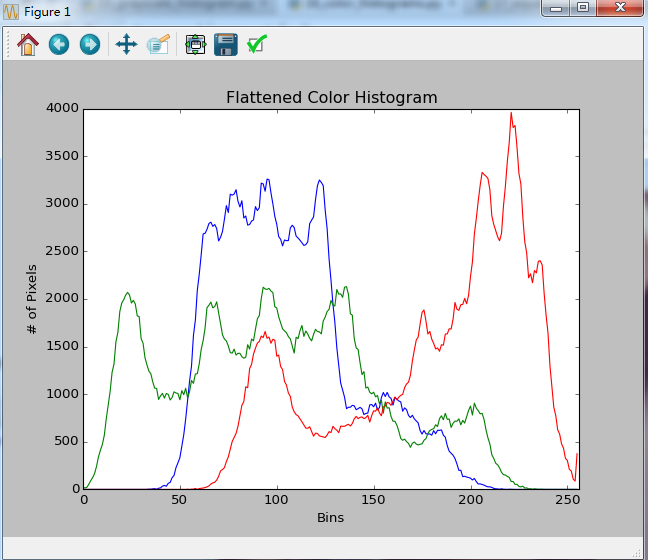This screenshot has height=560, width=648.
Task: Go forward to the next view
Action: 90,44
